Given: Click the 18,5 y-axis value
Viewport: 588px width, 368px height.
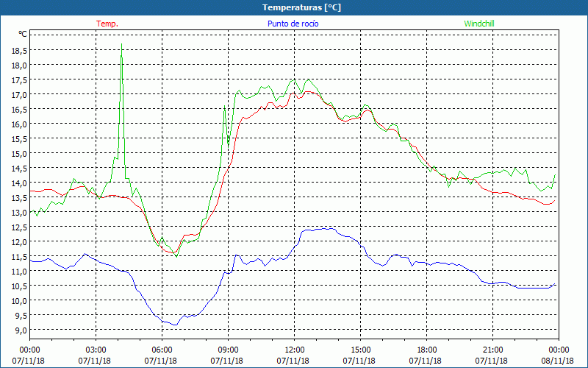Looking at the screenshot, I should (19, 50).
